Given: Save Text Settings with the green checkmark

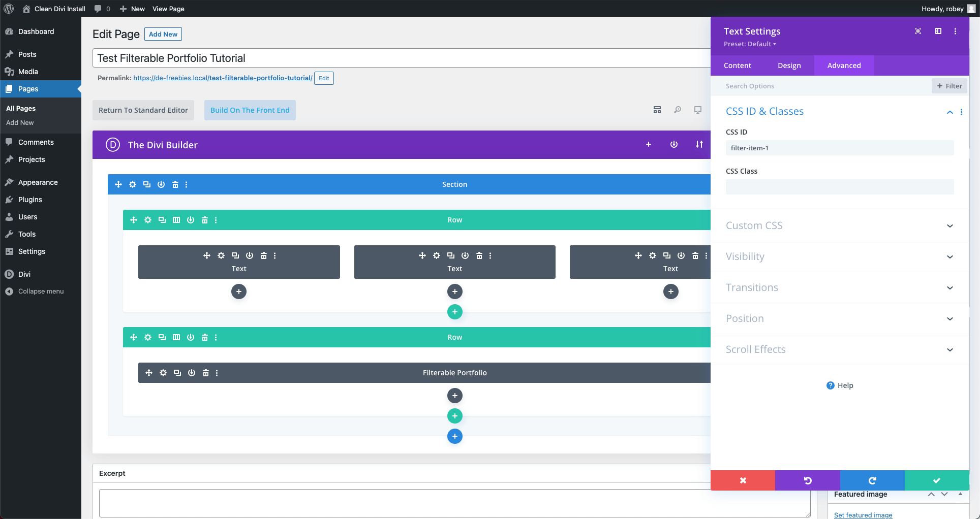Looking at the screenshot, I should [x=937, y=480].
